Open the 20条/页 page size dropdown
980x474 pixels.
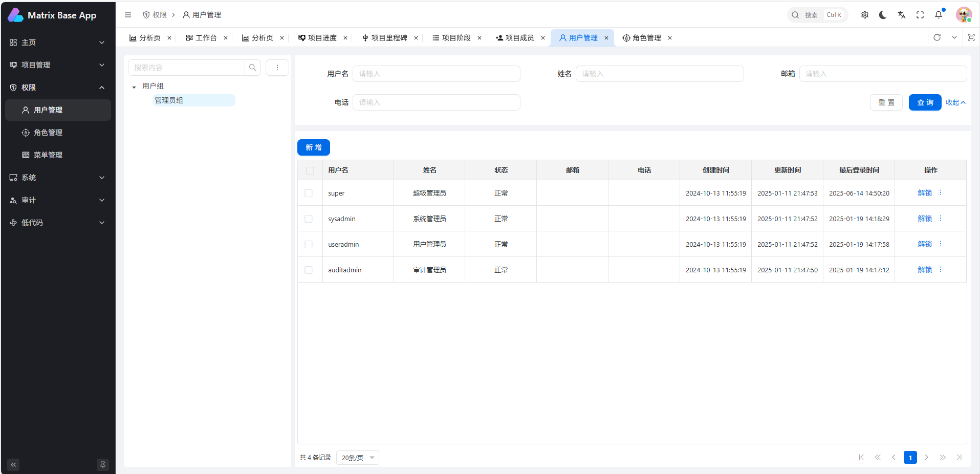(358, 458)
